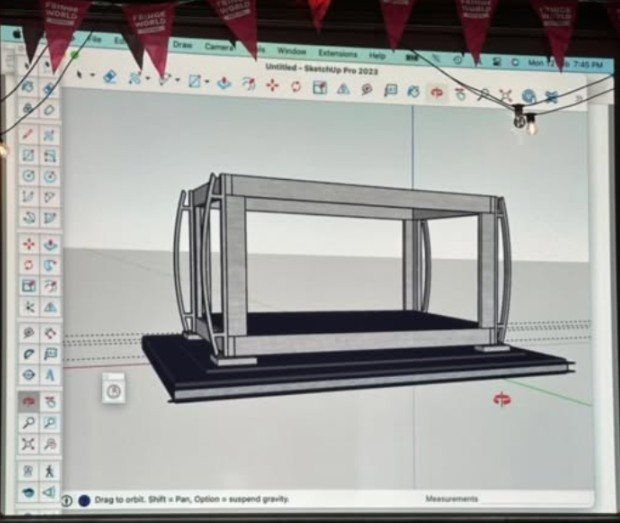Click Zoom Extents in top toolbar
The height and width of the screenshot is (523, 620).
(505, 96)
